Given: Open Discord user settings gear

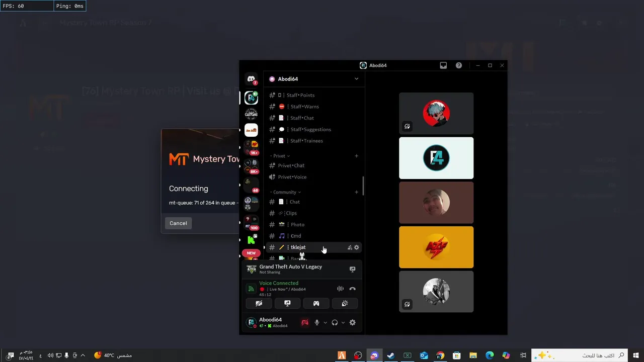Looking at the screenshot, I should pos(352,322).
